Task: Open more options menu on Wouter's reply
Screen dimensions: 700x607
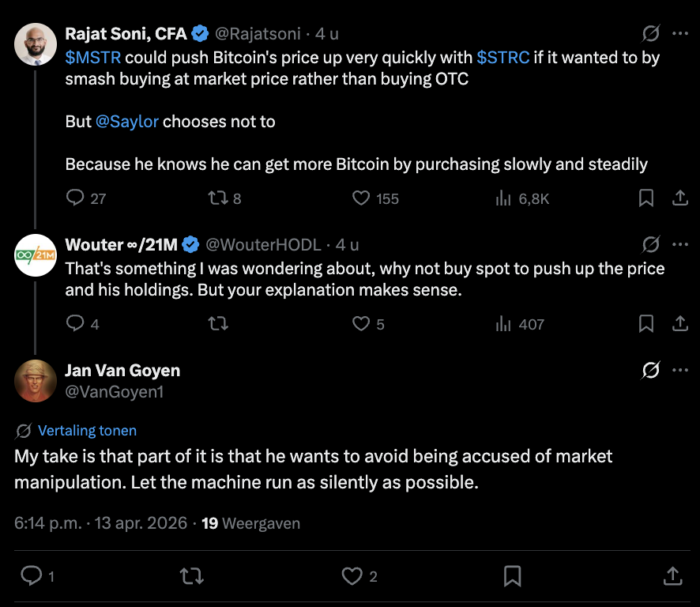Action: click(679, 244)
